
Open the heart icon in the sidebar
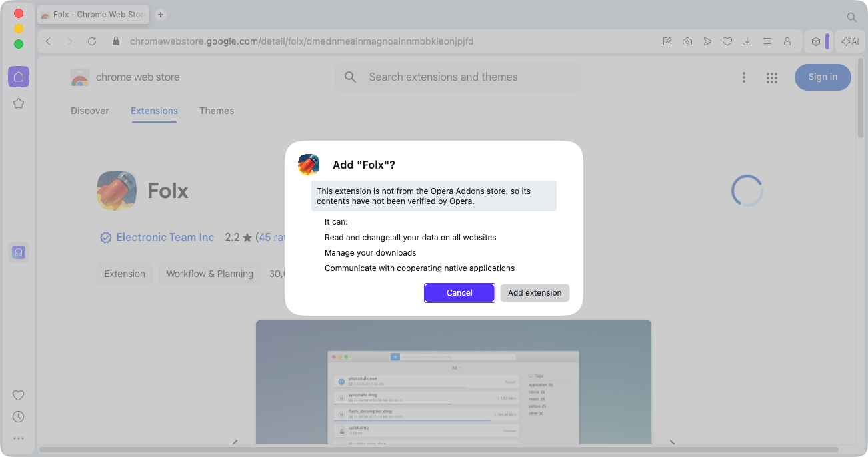19,396
